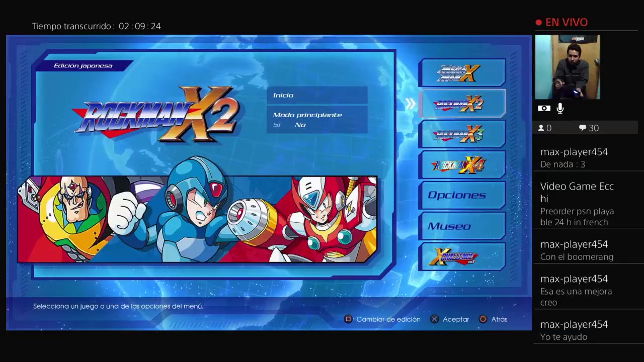Click the Rockman X2 character artwork banner

[x=198, y=219]
